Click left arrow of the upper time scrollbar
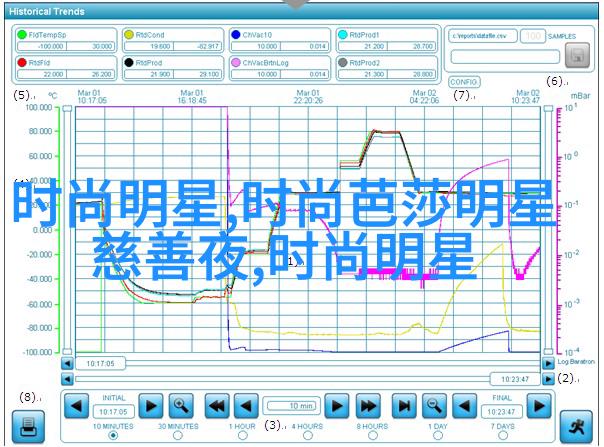604x447 pixels. click(x=67, y=363)
